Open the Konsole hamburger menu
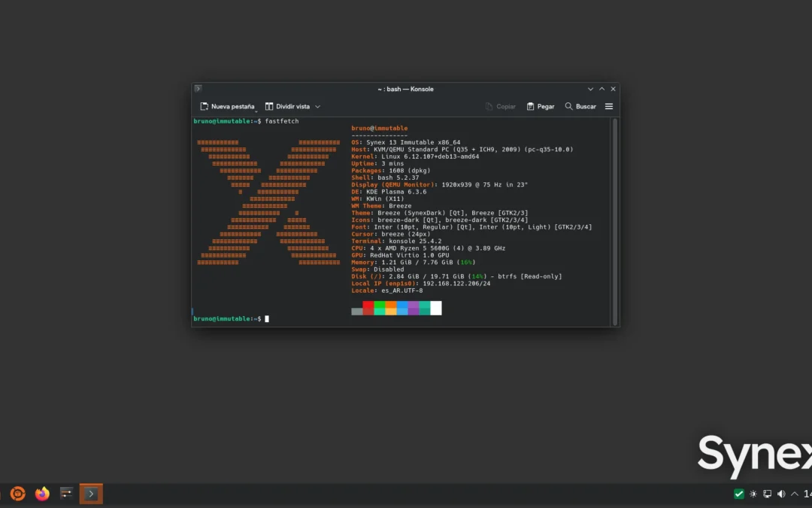 coord(609,106)
